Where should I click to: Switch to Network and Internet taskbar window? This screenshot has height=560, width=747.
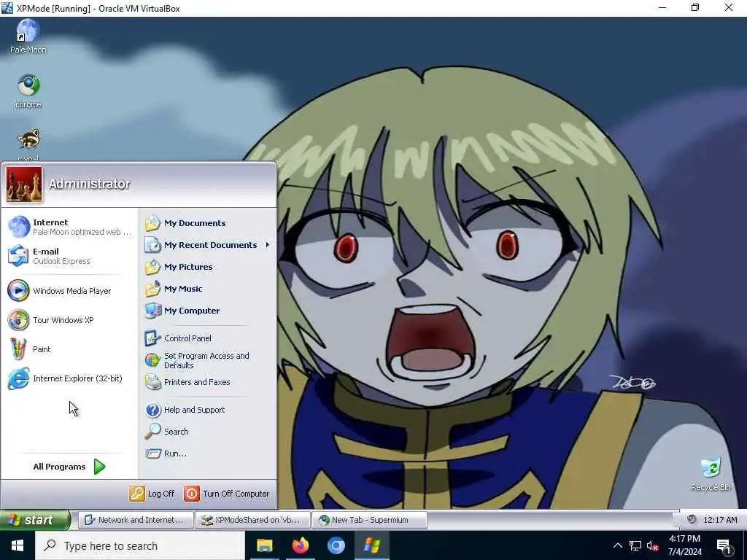pyautogui.click(x=136, y=520)
